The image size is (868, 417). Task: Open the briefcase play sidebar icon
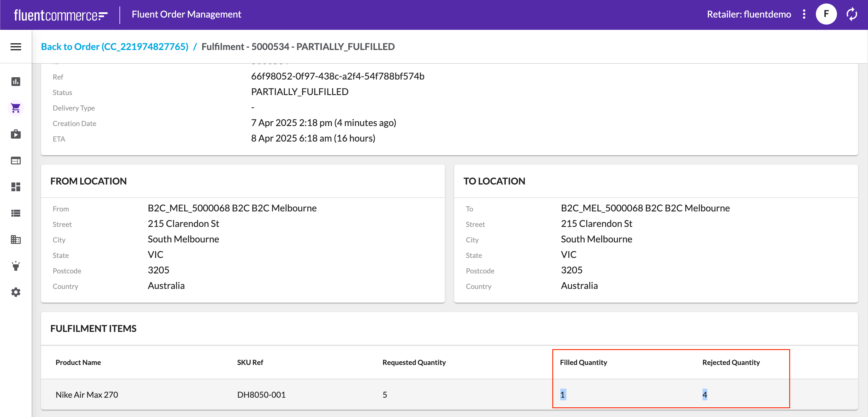point(16,134)
